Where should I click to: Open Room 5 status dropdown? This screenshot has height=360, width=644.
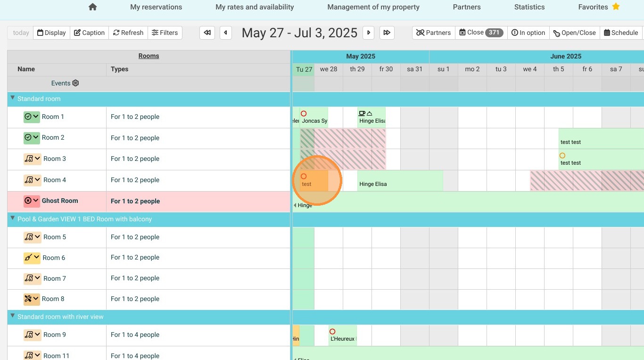point(32,237)
